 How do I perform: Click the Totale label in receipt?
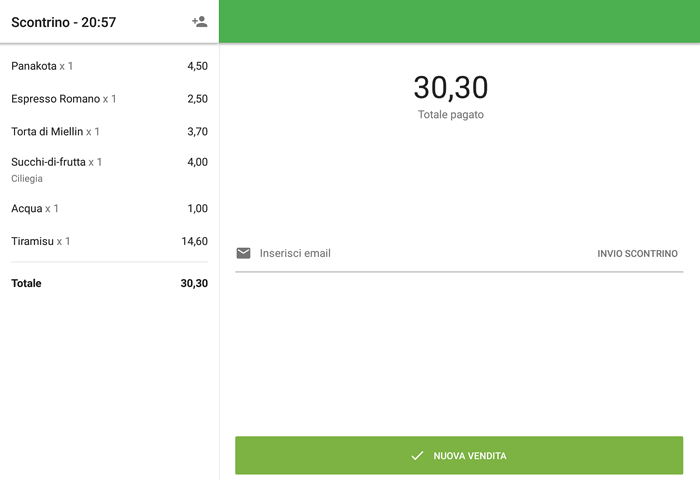click(x=27, y=283)
